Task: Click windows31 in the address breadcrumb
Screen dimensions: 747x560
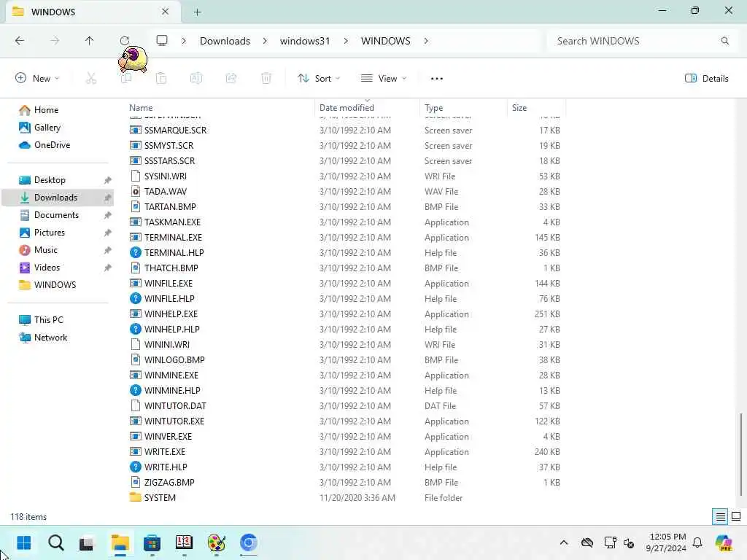Action: click(x=305, y=41)
